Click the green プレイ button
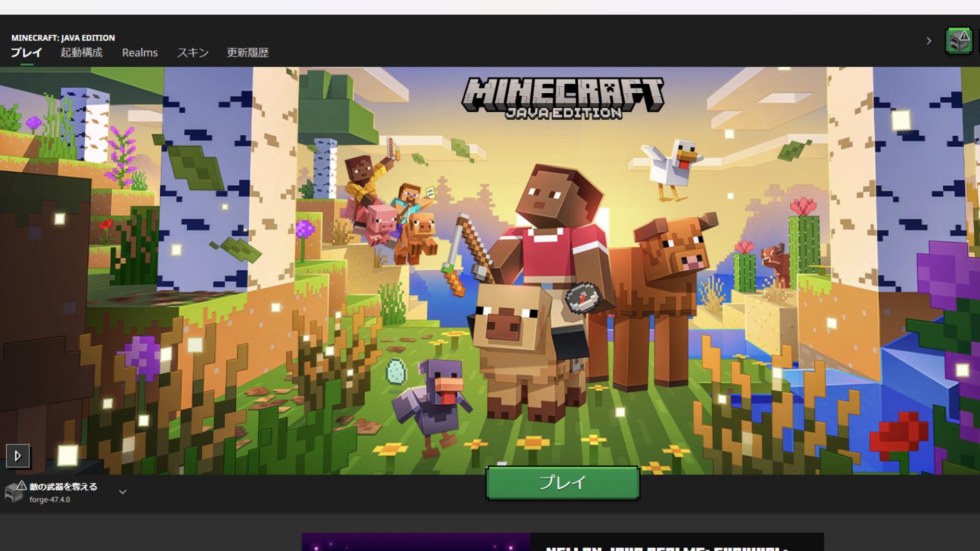 coord(562,483)
